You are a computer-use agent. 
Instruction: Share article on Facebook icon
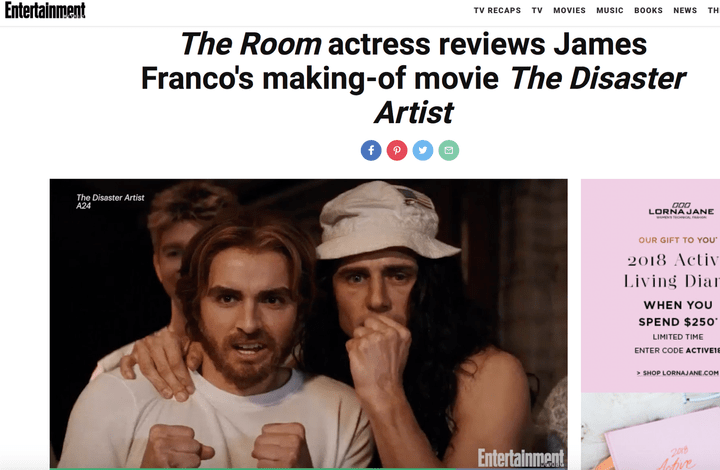coord(371,150)
